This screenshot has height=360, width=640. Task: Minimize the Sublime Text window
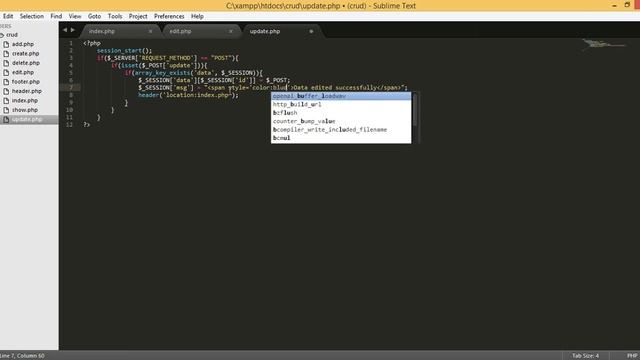point(614,5)
